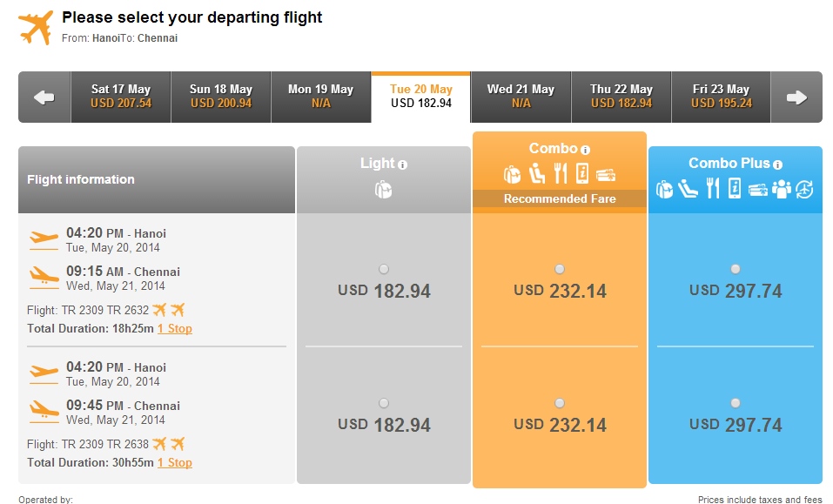Image resolution: width=833 pixels, height=504 pixels.
Task: Open the Combo fare info icon
Action: [585, 150]
